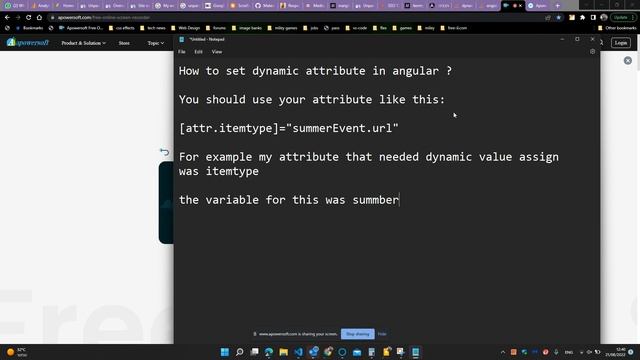Show hidden system tray icons
Viewport: 640px width, 360px height.
[x=503, y=352]
